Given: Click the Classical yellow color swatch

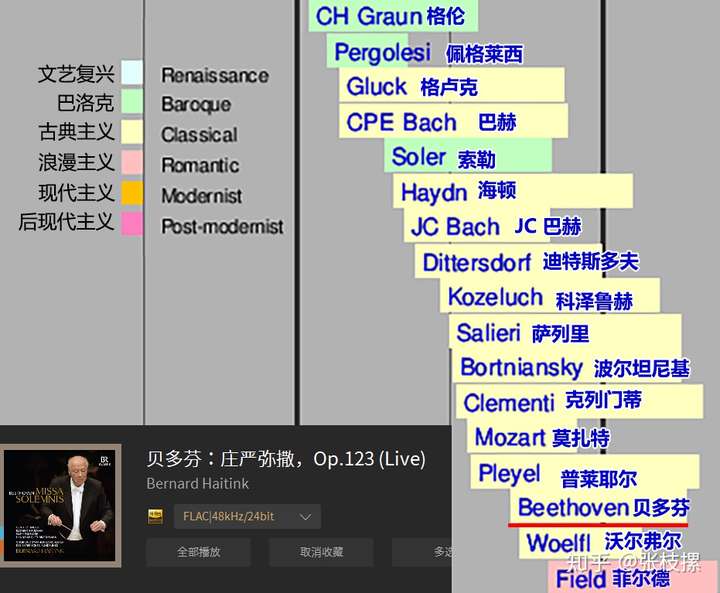Looking at the screenshot, I should 132,132.
